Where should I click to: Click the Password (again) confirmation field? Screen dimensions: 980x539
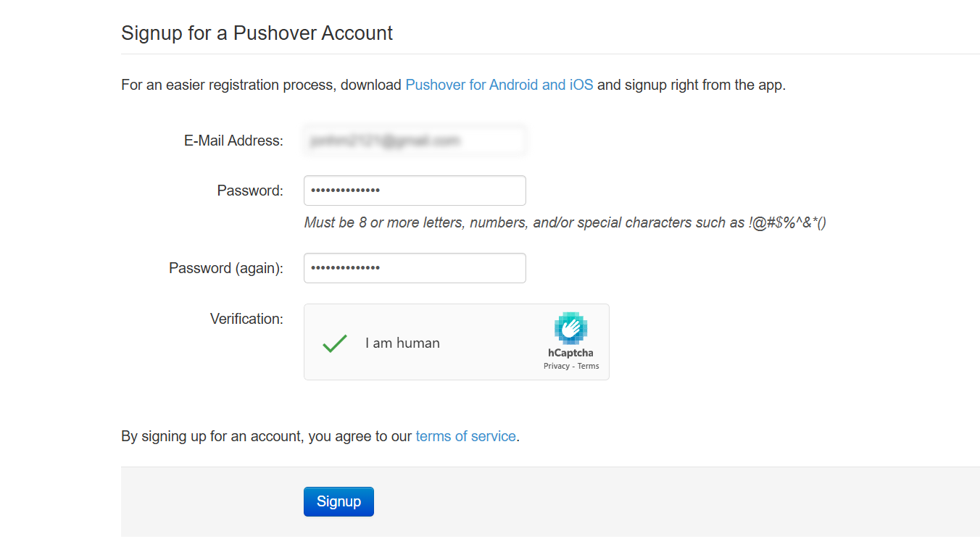tap(415, 268)
